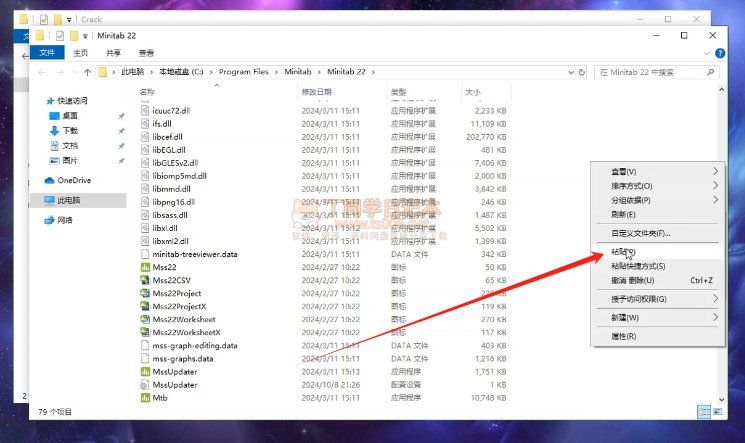
Task: Choose 撤消 删除(U) from context menu
Action: [x=658, y=280]
